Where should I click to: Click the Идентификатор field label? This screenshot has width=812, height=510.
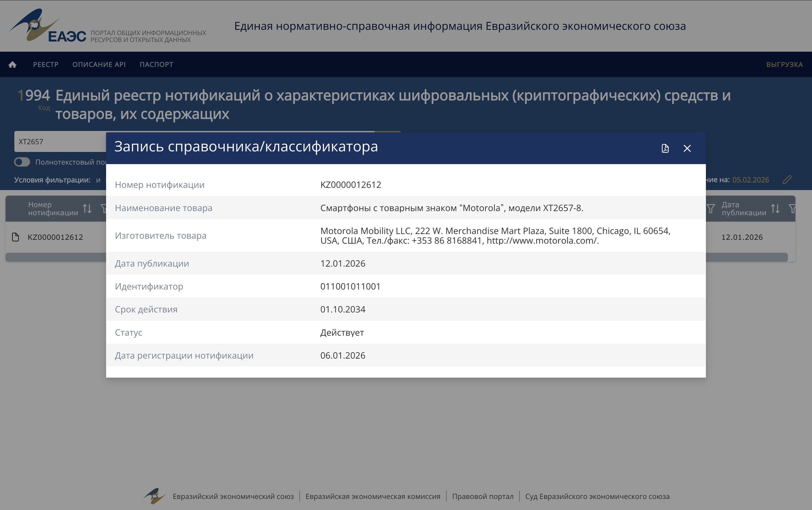click(x=149, y=286)
